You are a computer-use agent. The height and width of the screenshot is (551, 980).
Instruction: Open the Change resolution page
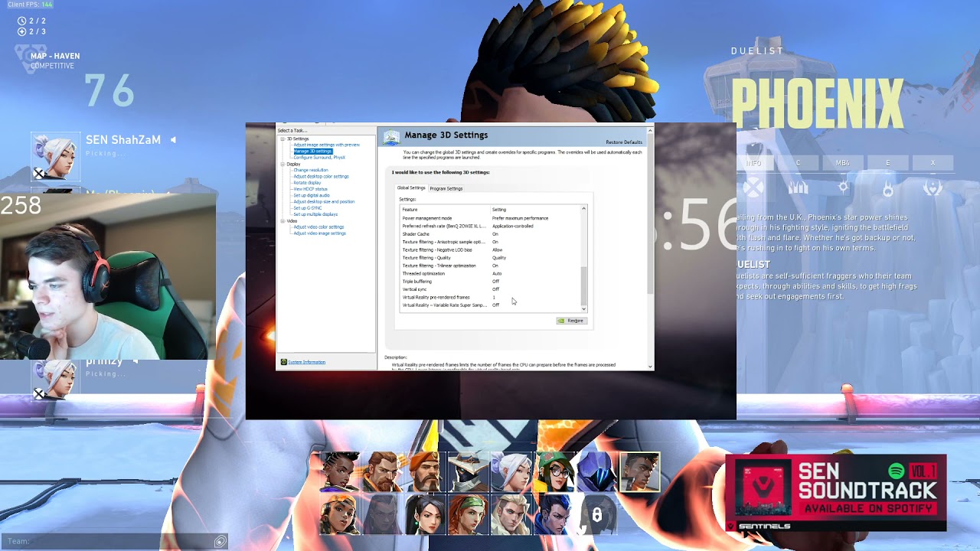point(311,170)
